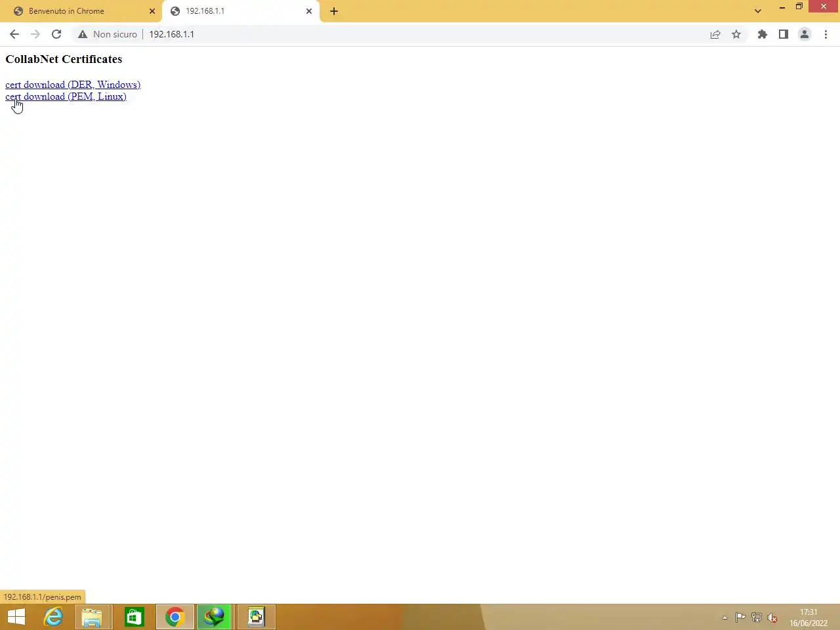Select the Chrome taskbar icon

click(x=175, y=617)
